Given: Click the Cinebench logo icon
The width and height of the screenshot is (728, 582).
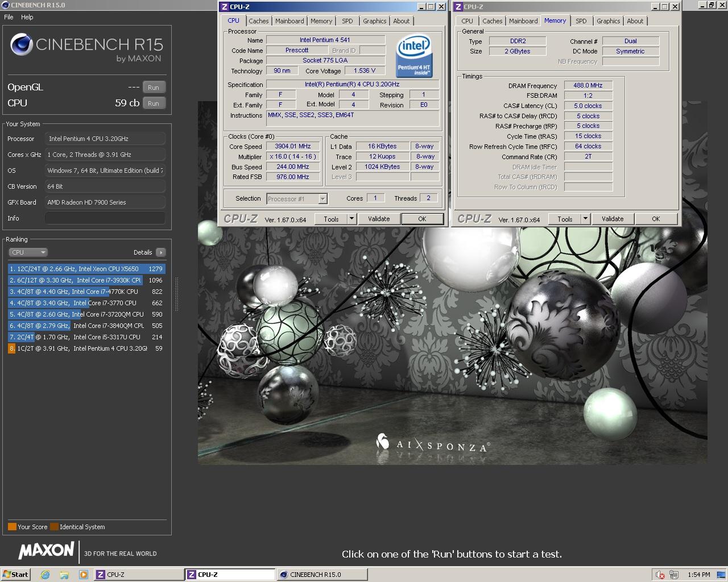Looking at the screenshot, I should coord(21,45).
